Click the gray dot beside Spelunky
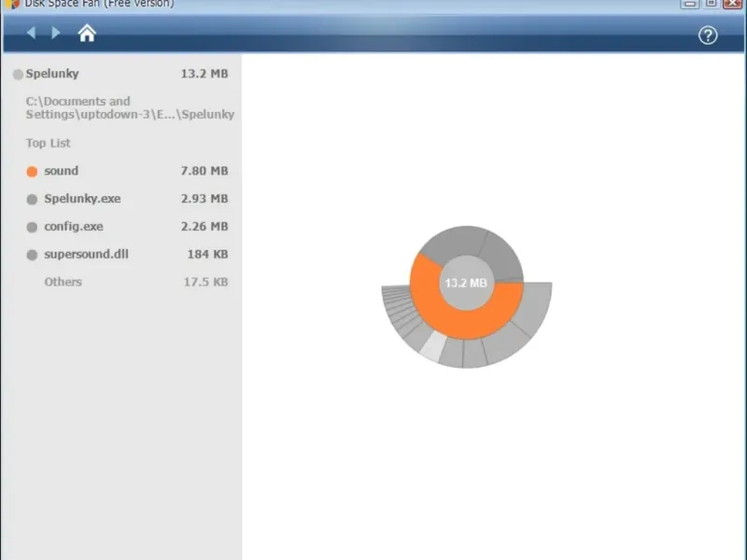Screen dimensions: 747x560 18,75
